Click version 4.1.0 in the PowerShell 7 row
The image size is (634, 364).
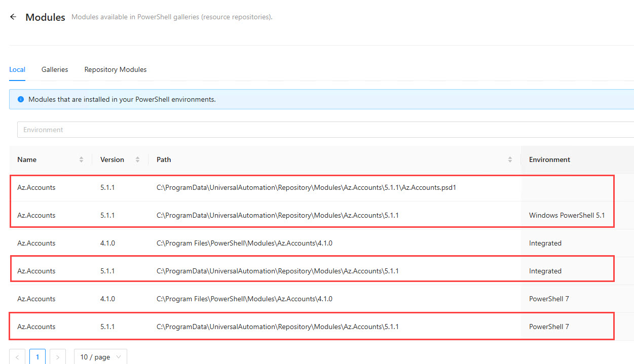tap(107, 299)
